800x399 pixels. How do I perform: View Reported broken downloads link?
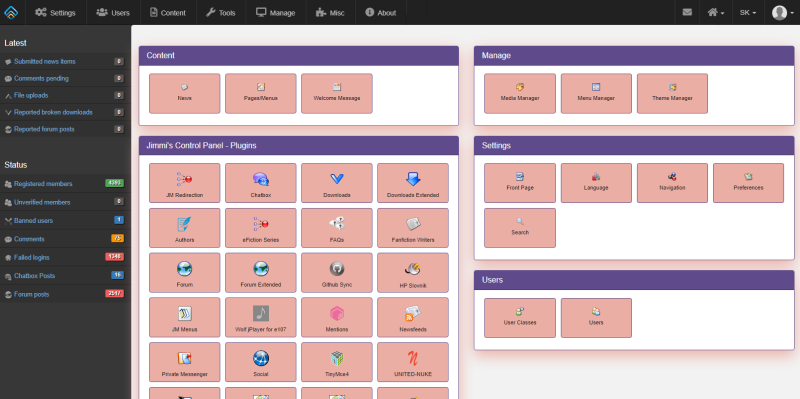(x=53, y=112)
